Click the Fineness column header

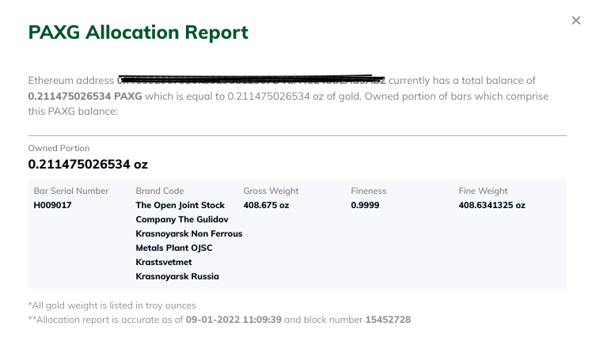click(369, 191)
